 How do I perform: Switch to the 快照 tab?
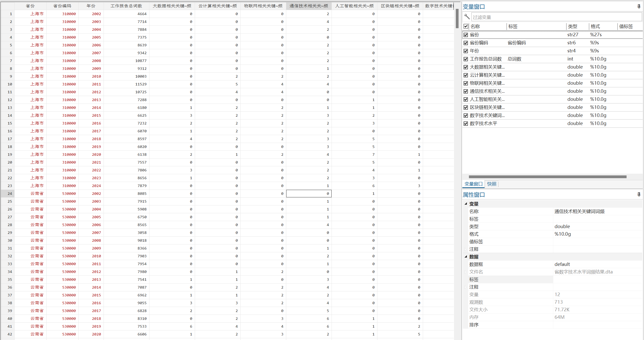[492, 184]
